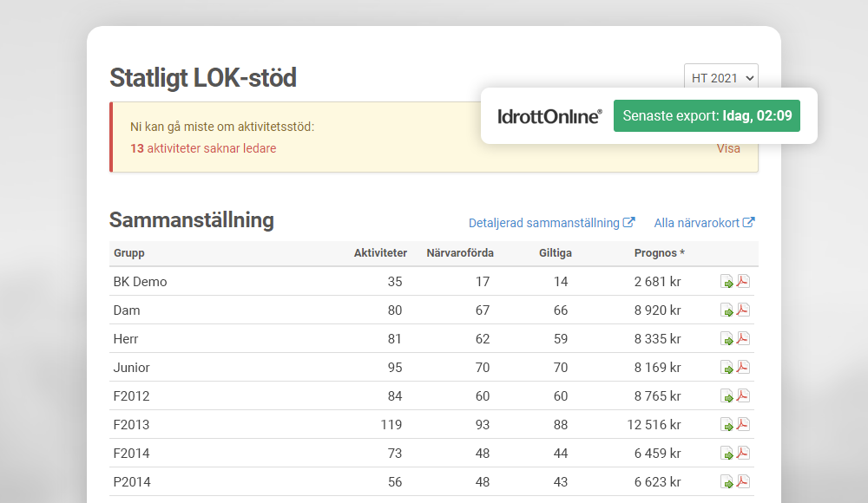Screen dimensions: 868x503
Task: Click the export icon for P2014
Action: coord(727,481)
